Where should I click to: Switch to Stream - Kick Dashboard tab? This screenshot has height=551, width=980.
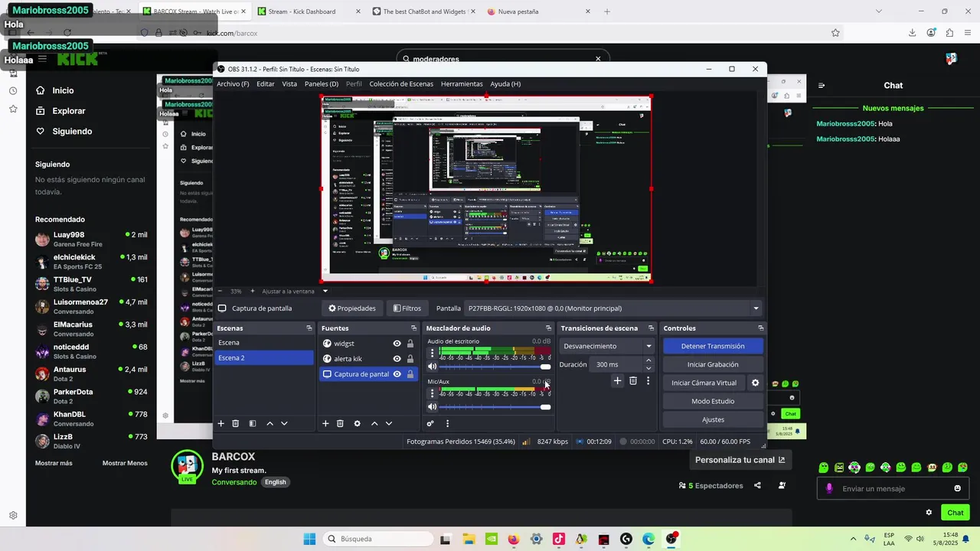coord(308,11)
